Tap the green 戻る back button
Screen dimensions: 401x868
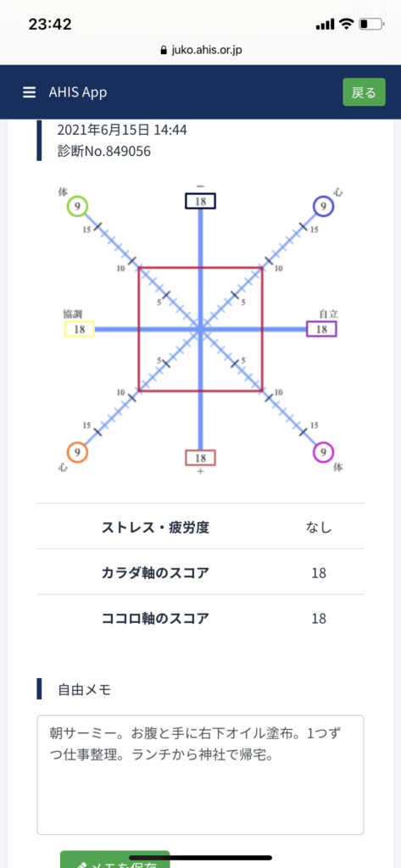tap(364, 92)
